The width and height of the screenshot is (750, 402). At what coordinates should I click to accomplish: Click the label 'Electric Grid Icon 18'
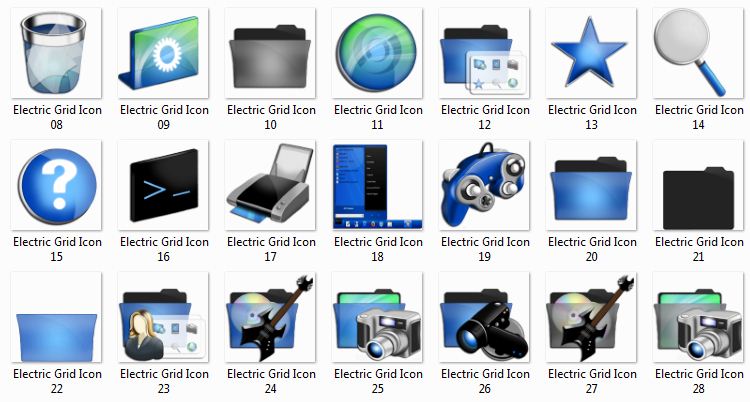click(378, 249)
